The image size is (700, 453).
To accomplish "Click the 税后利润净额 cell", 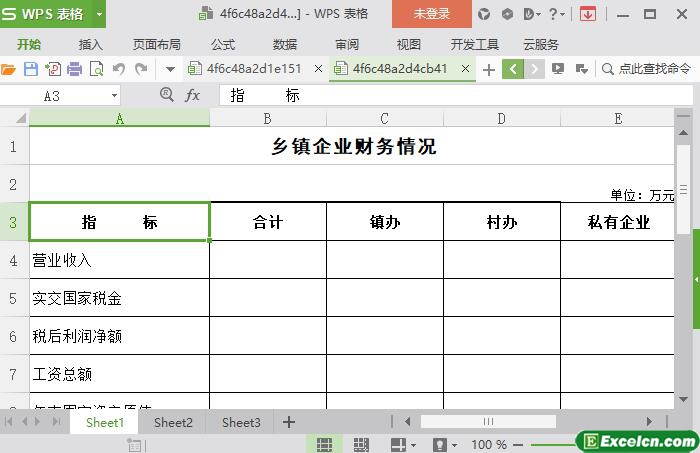I will tap(119, 336).
